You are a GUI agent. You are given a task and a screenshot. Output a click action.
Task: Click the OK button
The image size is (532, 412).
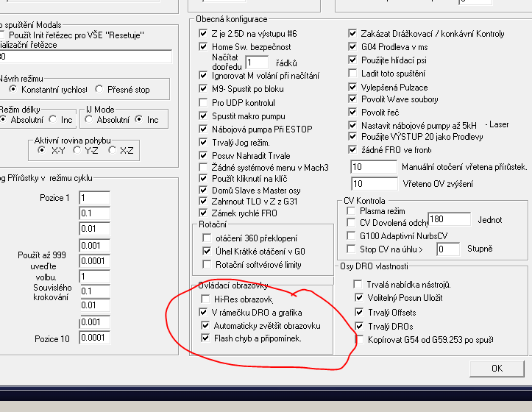click(497, 368)
